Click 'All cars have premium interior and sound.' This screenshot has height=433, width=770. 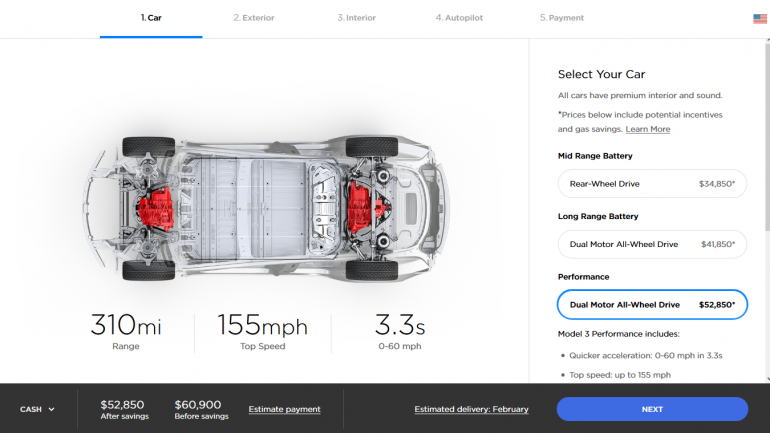[640, 95]
